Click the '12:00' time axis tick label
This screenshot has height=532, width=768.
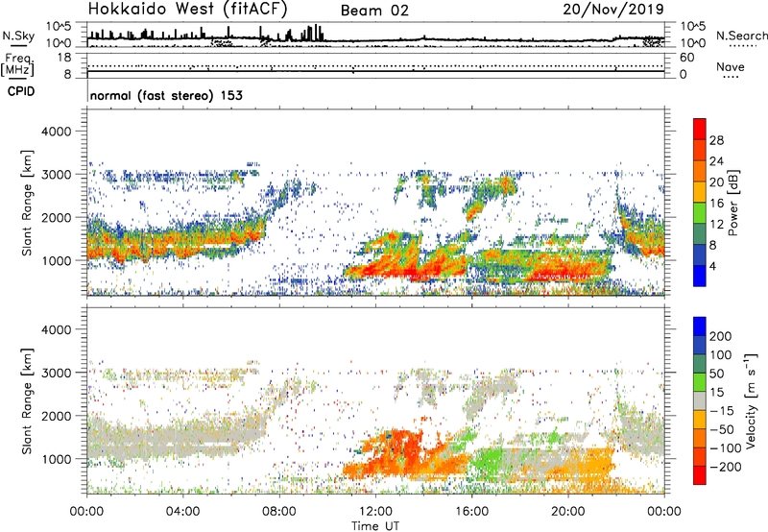[x=375, y=512]
